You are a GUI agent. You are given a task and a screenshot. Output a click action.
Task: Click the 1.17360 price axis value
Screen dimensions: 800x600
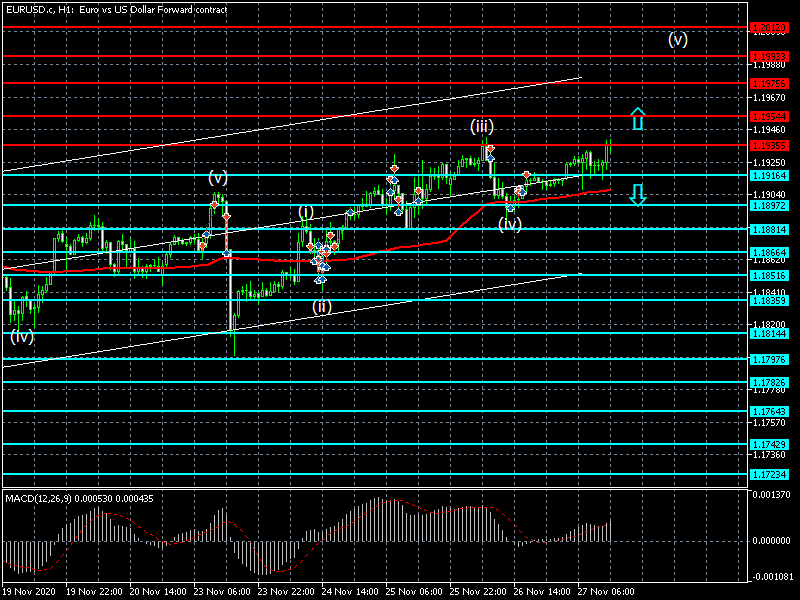click(769, 455)
